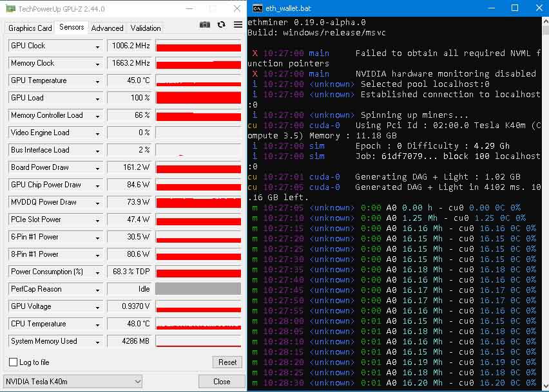Enable the Log to file checkbox
The height and width of the screenshot is (392, 549).
click(14, 362)
